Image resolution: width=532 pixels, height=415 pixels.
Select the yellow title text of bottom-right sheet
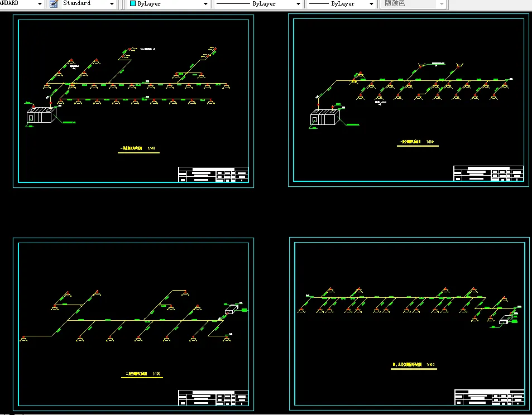[x=414, y=364]
